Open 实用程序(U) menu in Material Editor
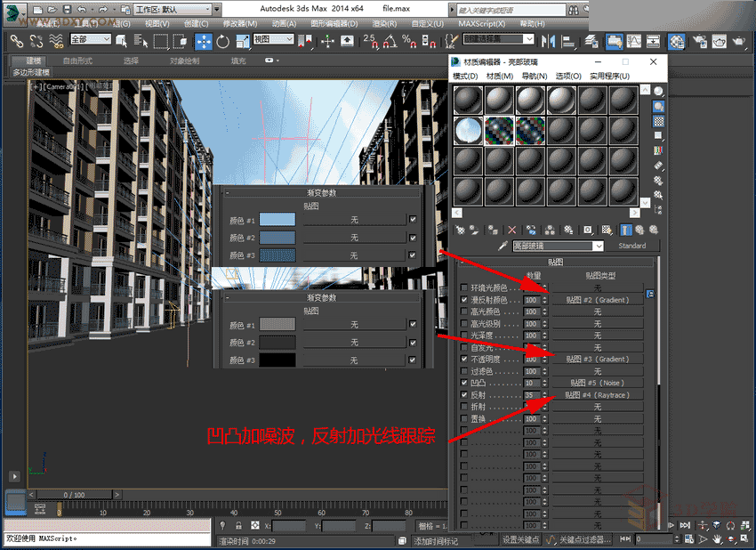 point(609,77)
